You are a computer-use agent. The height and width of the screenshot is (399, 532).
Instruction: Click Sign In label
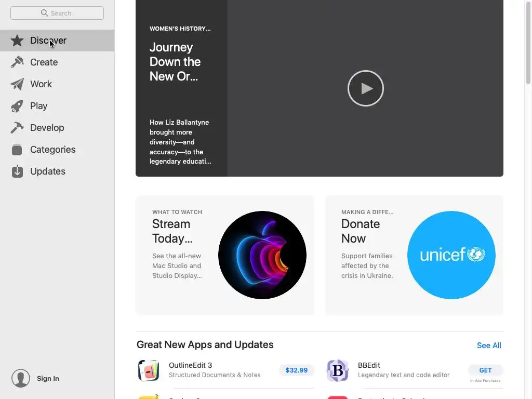pyautogui.click(x=48, y=378)
